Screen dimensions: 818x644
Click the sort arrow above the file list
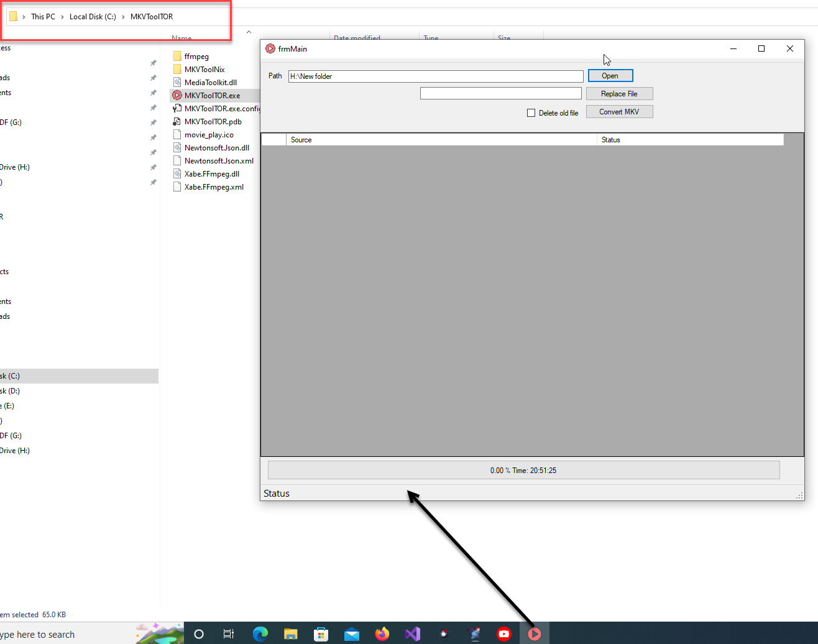249,32
